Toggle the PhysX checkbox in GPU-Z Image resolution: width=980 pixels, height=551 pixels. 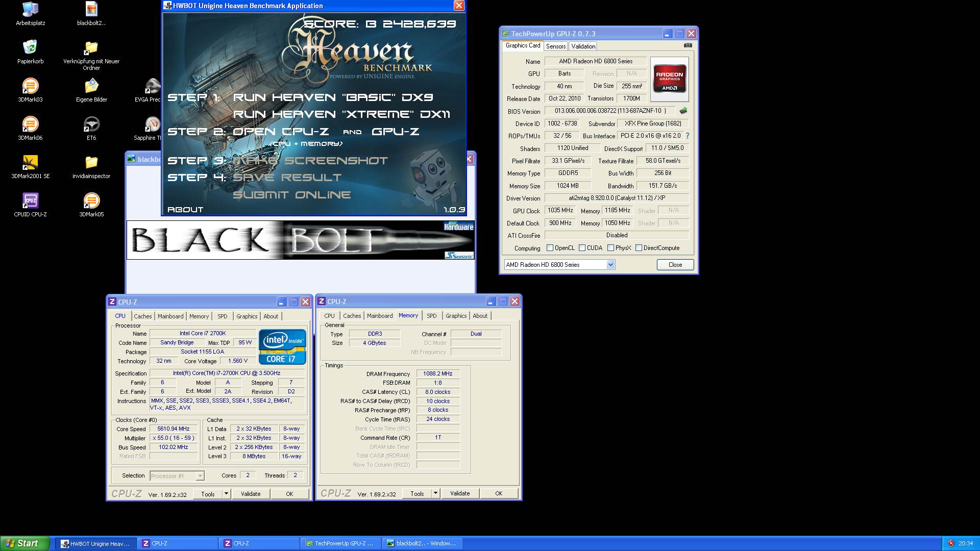point(610,248)
